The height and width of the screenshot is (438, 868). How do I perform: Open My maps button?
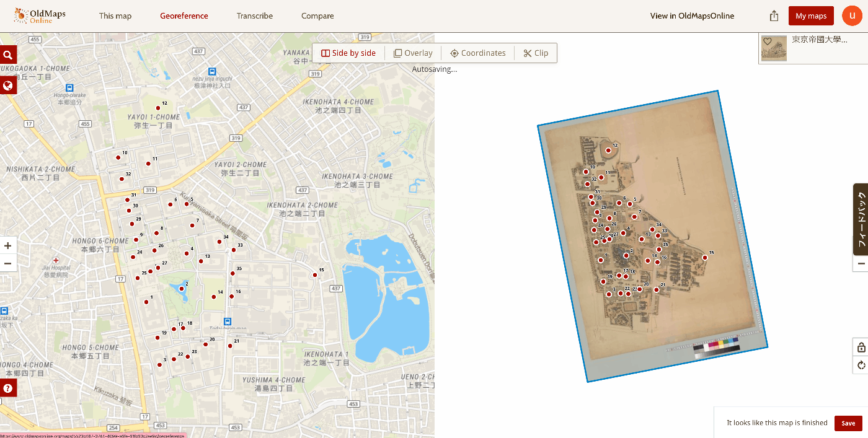tap(811, 16)
